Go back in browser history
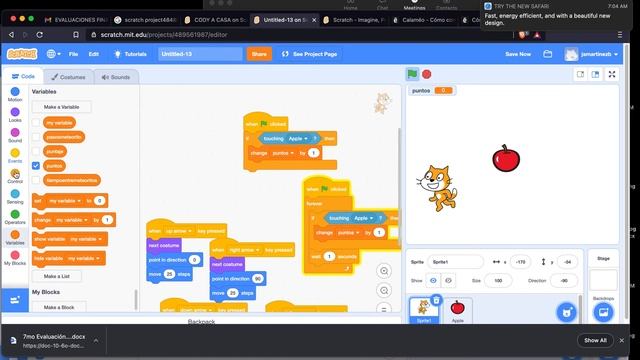Image resolution: width=640 pixels, height=360 pixels. [x=11, y=35]
